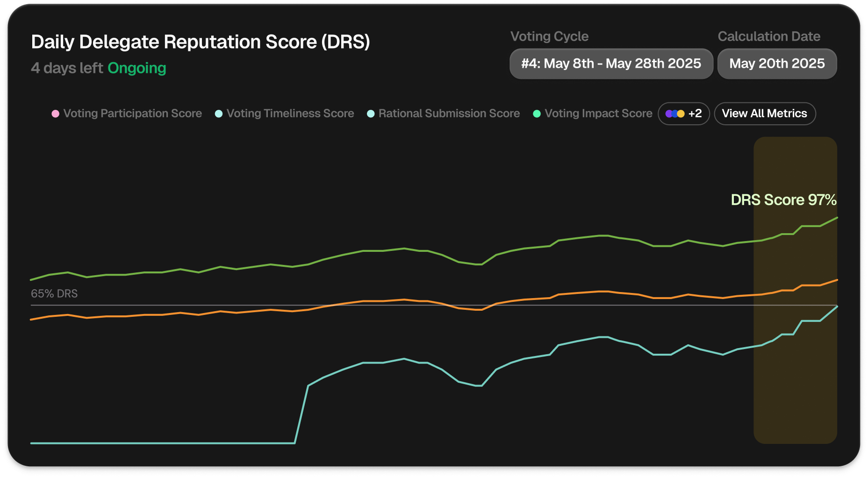Select the Ongoing status label
Screen dimensions: 868x478
pos(136,68)
